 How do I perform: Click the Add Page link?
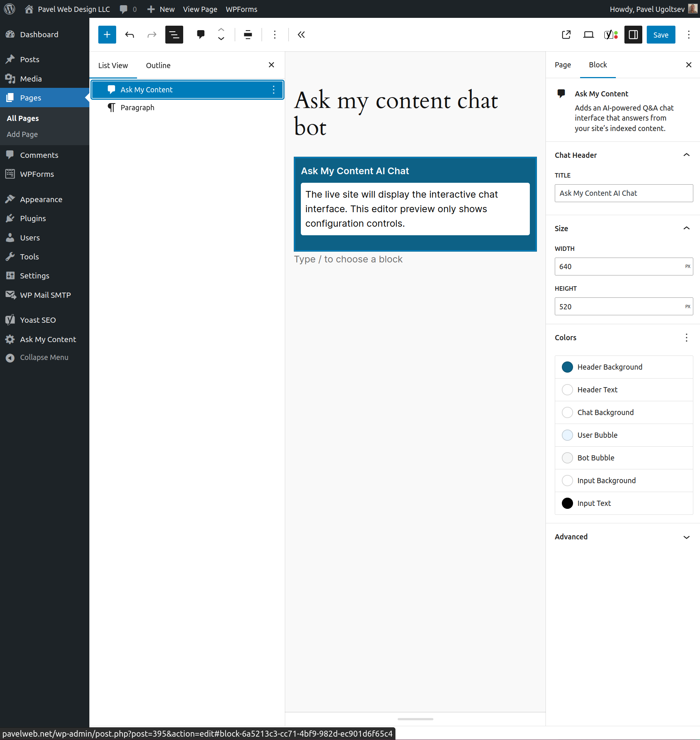22,134
